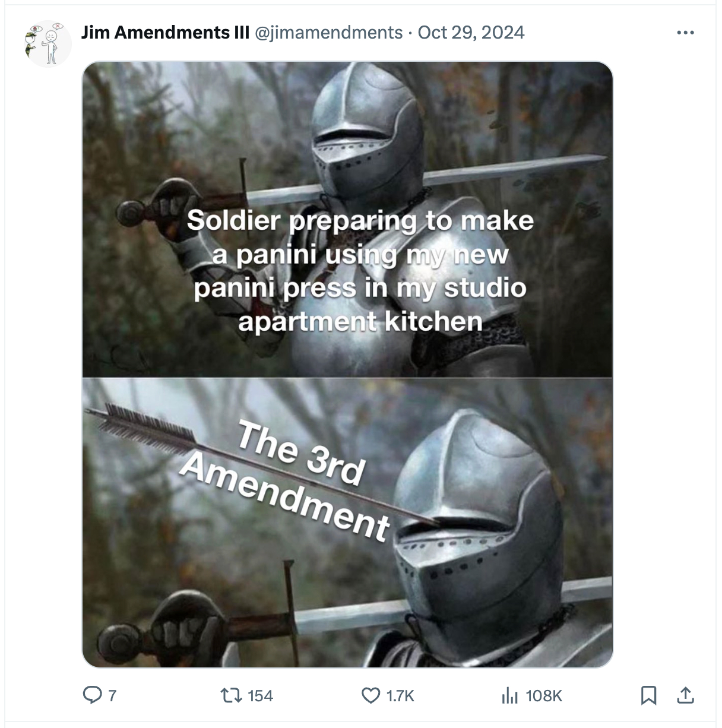722x728 pixels.
Task: Click the 1.7K likes count
Action: pyautogui.click(x=400, y=695)
